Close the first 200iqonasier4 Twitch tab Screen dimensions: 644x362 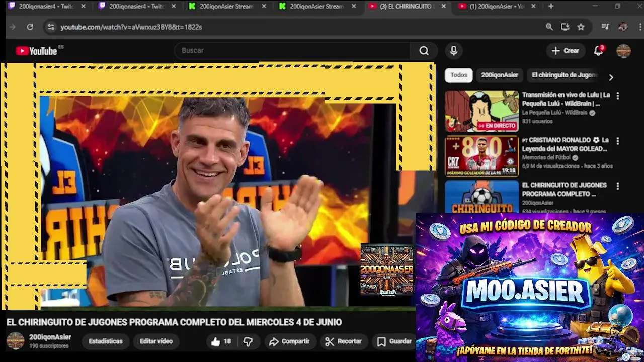click(83, 7)
